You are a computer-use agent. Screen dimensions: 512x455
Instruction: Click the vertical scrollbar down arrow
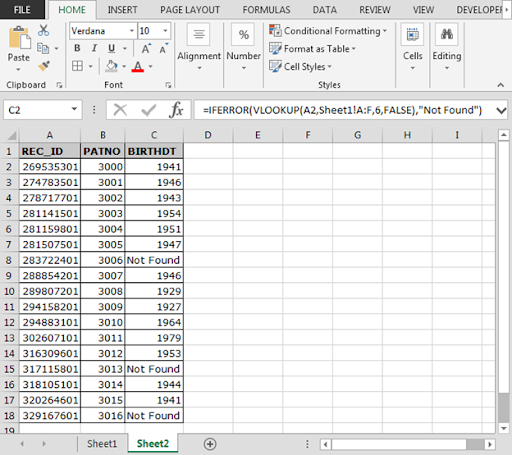[503, 428]
